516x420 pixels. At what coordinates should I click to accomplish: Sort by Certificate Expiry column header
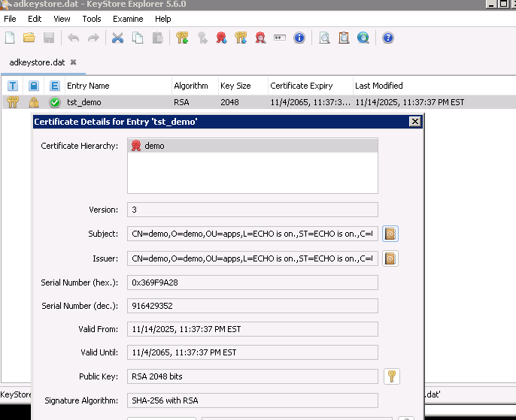(x=301, y=86)
